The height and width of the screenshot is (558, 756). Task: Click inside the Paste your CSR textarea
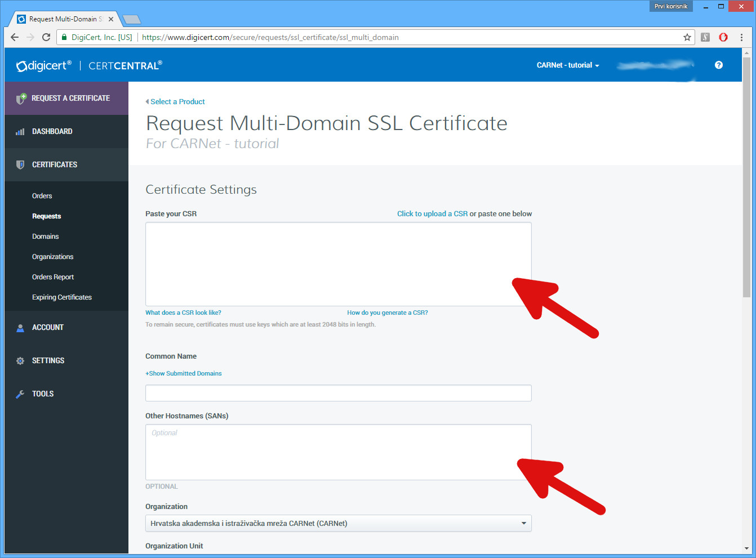(339, 264)
